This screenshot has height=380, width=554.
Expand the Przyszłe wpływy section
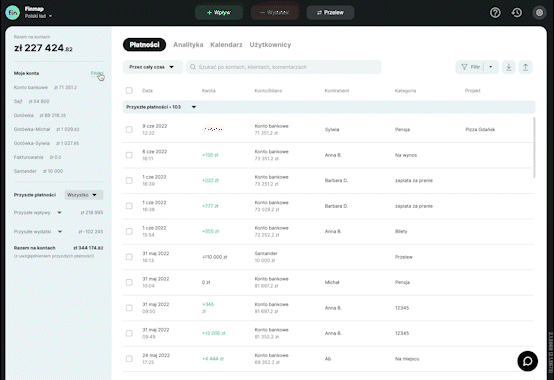click(x=59, y=213)
